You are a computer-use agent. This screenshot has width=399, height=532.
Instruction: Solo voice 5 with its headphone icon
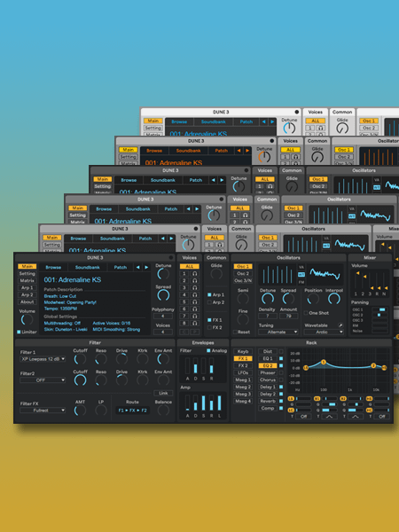pyautogui.click(x=195, y=302)
